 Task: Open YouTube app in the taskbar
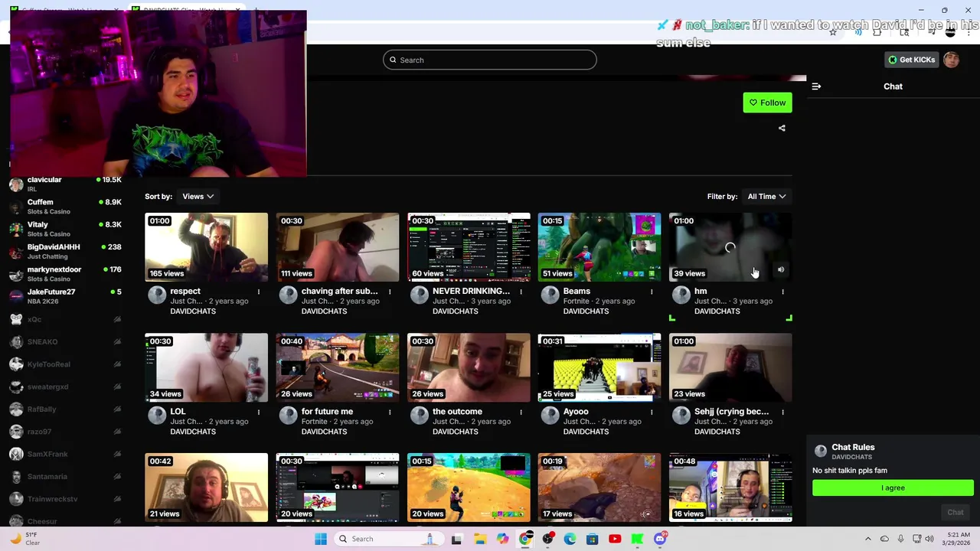tap(614, 539)
